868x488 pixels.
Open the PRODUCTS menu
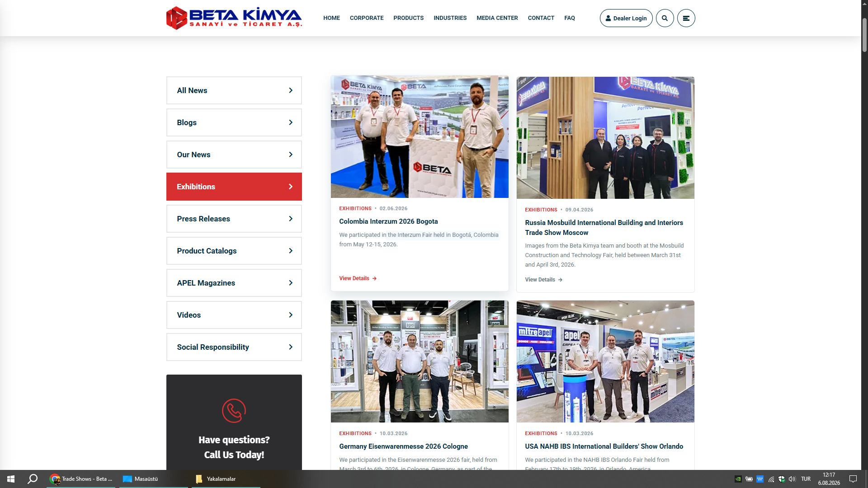coord(408,18)
